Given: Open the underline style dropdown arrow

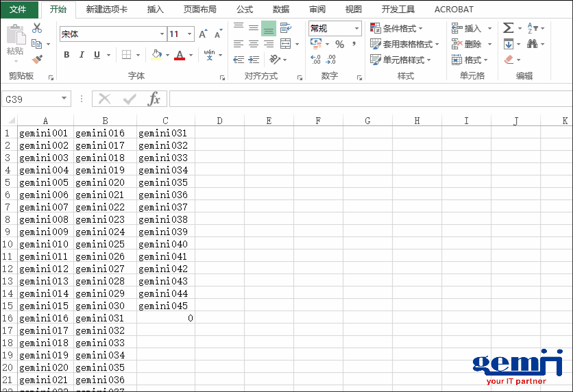Looking at the screenshot, I should point(108,55).
